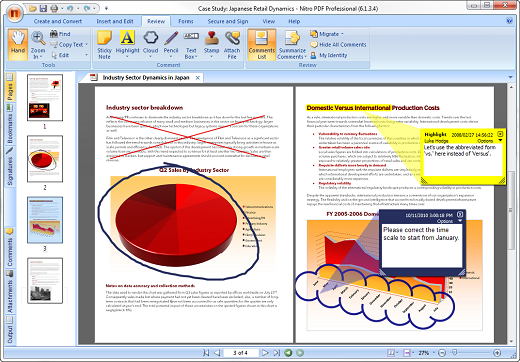Go to the previous page
Viewport: 520px width, 362px height.
pos(217,353)
